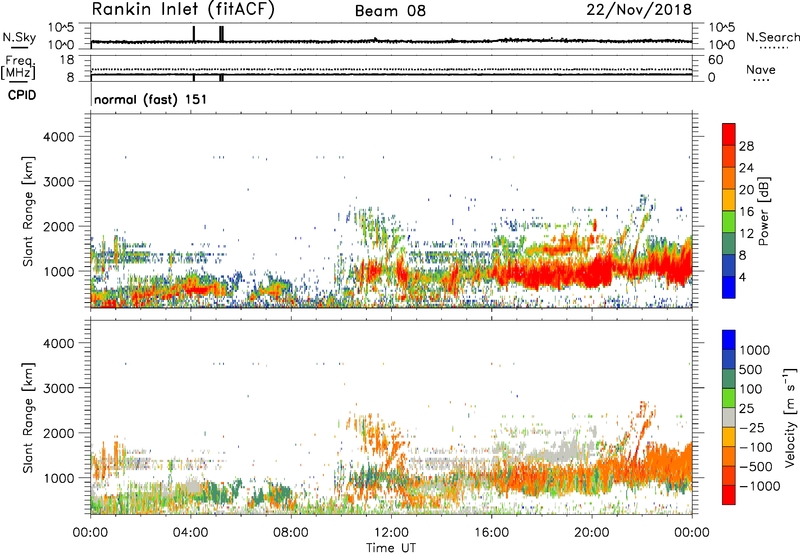This screenshot has width=800, height=554.
Task: Click the 'CPID' label
Action: (x=22, y=95)
